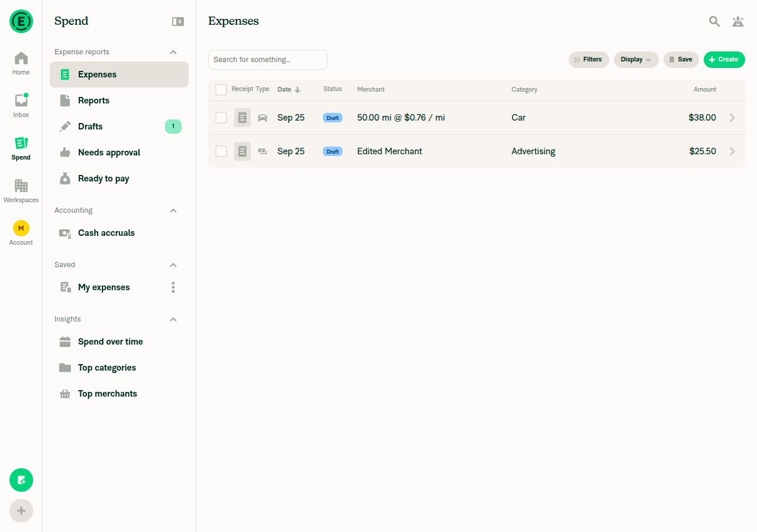This screenshot has width=757, height=532.
Task: Sort by the Amount column header
Action: pos(705,90)
